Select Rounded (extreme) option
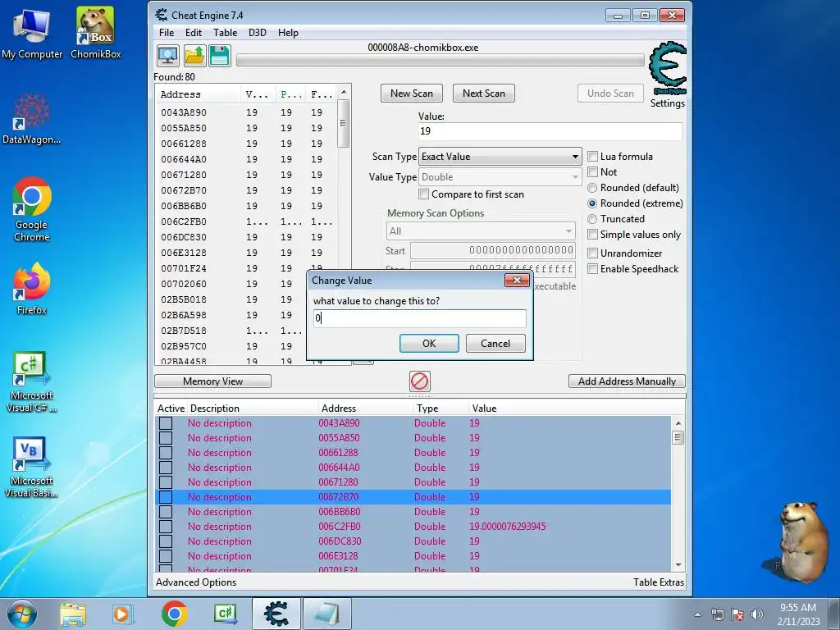Screen dimensions: 840x630 (x=592, y=203)
